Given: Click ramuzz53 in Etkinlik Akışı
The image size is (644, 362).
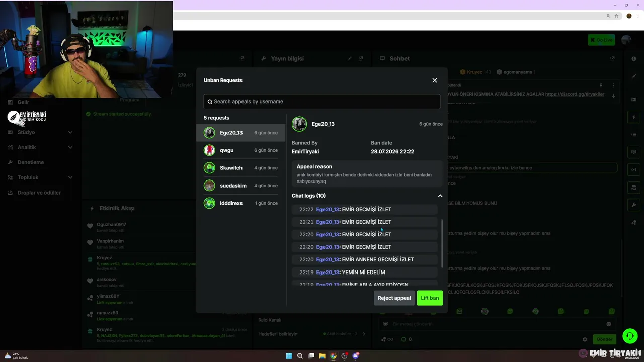Looking at the screenshot, I should tap(108, 313).
